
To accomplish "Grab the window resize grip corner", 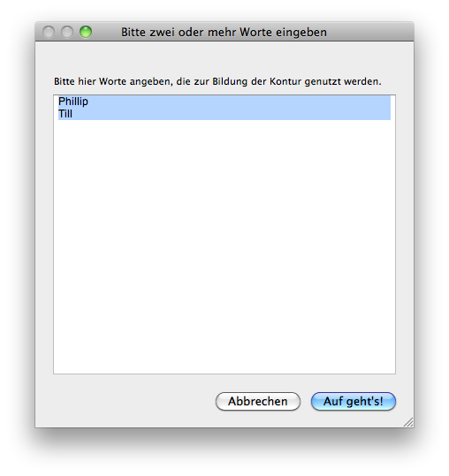I will (x=408, y=422).
